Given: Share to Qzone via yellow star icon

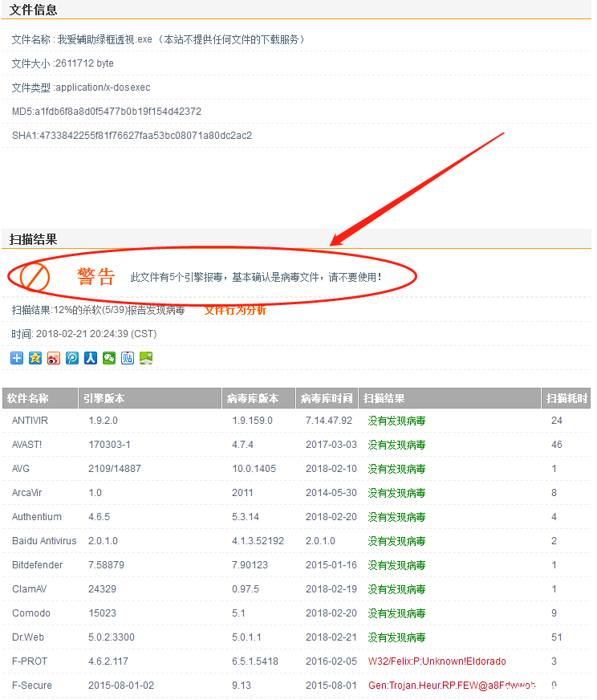Looking at the screenshot, I should click(x=35, y=358).
